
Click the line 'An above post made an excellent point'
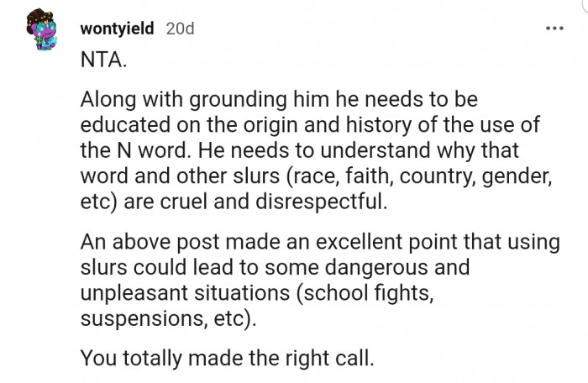[x=320, y=242]
